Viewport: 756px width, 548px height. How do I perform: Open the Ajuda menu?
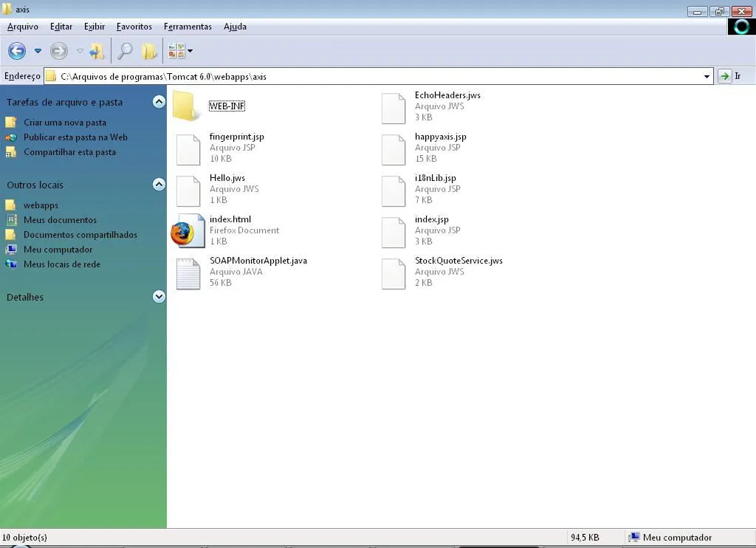(x=235, y=27)
